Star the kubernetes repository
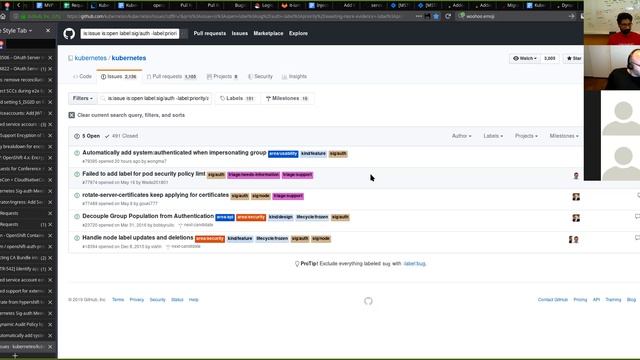Image resolution: width=640 pixels, height=360 pixels. click(573, 58)
